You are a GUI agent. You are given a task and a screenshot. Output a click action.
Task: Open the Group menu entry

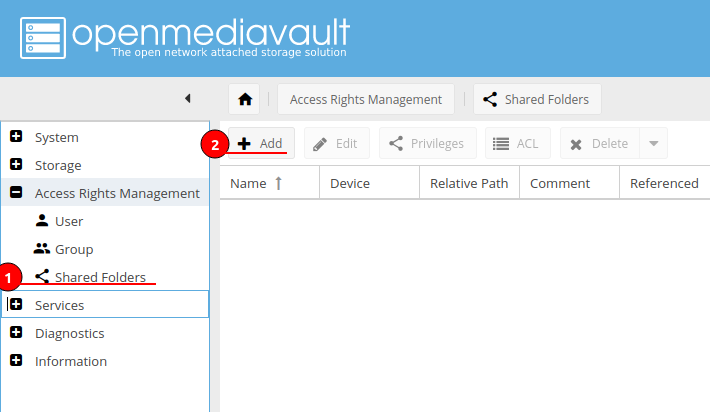tap(74, 249)
